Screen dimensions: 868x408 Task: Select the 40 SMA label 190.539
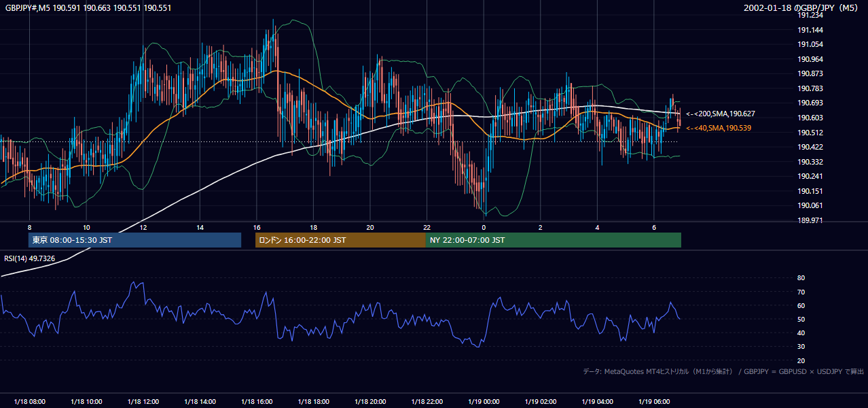(x=719, y=128)
